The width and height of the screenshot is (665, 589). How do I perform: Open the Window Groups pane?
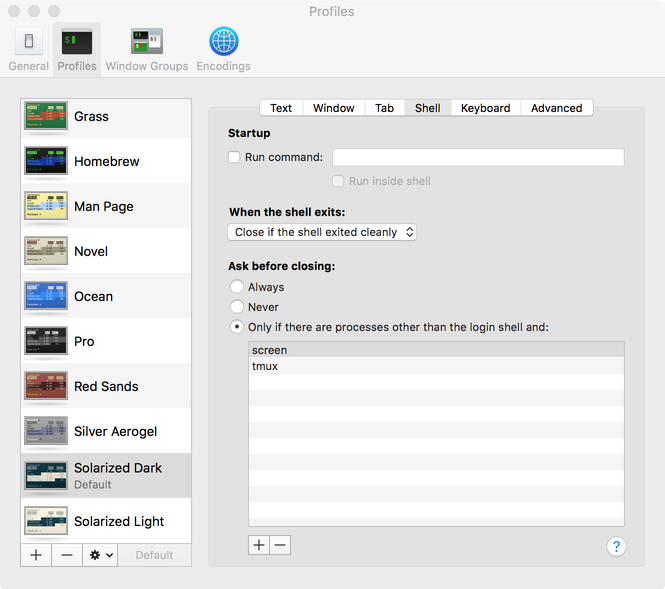(x=147, y=49)
